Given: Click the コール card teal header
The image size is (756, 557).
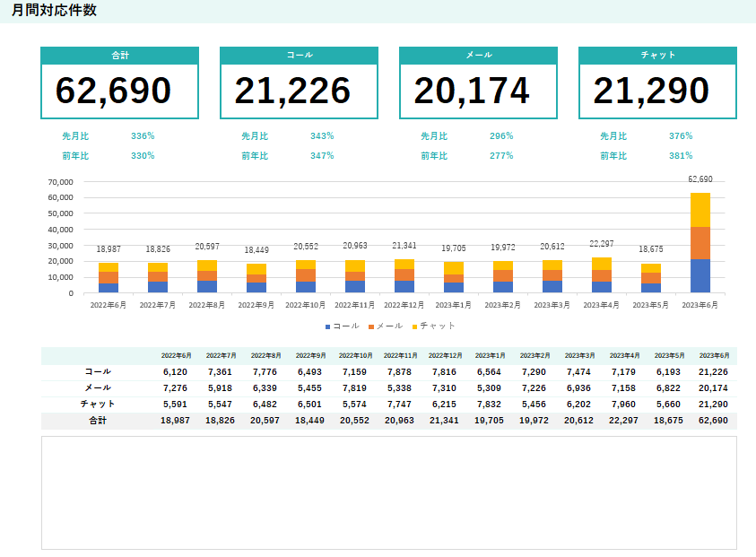Looking at the screenshot, I should click(299, 56).
